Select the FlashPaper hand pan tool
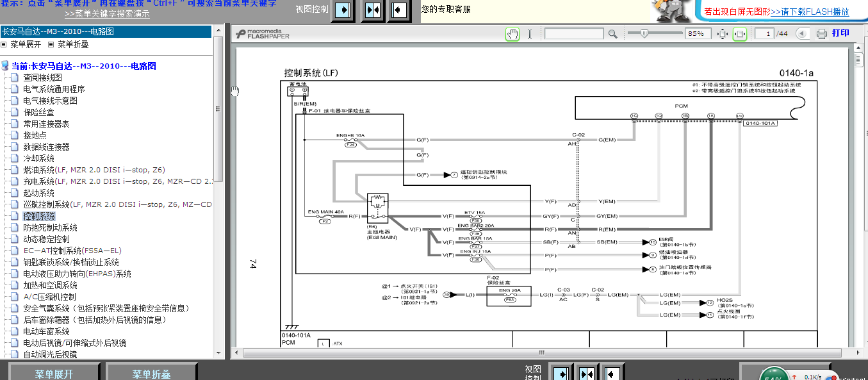This screenshot has width=868, height=380. pos(512,34)
